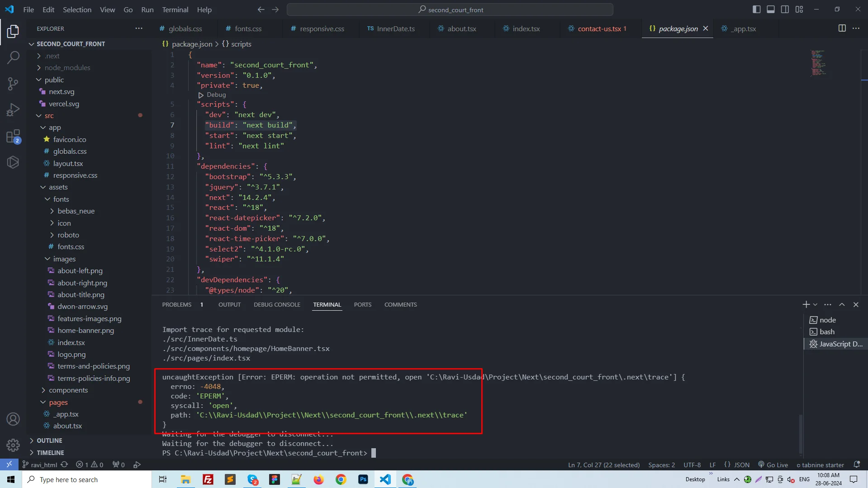
Task: Toggle the secondary side bar
Action: coord(785,9)
